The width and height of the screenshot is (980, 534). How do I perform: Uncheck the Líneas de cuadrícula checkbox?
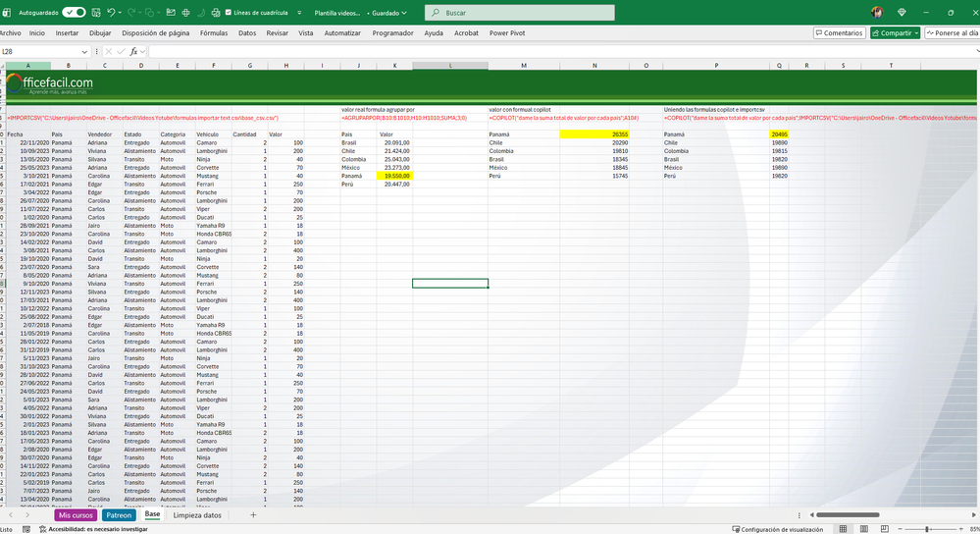coord(229,13)
